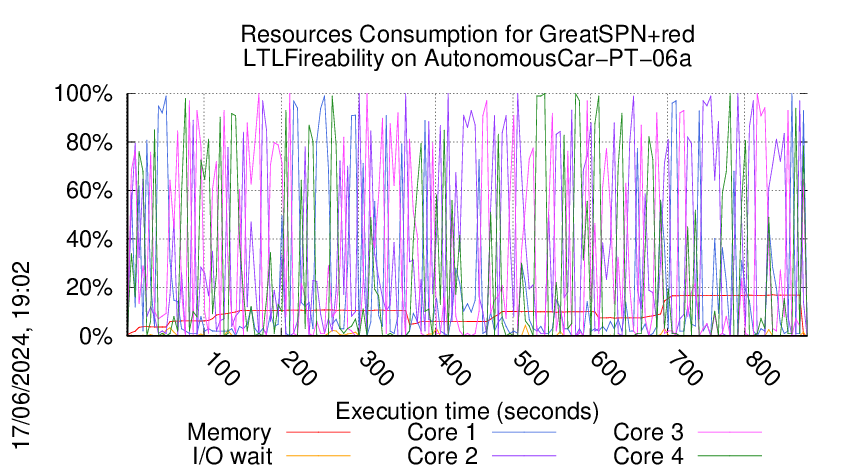The width and height of the screenshot is (850, 475).
Task: Click the '800' x-axis tick label
Action: point(762,370)
